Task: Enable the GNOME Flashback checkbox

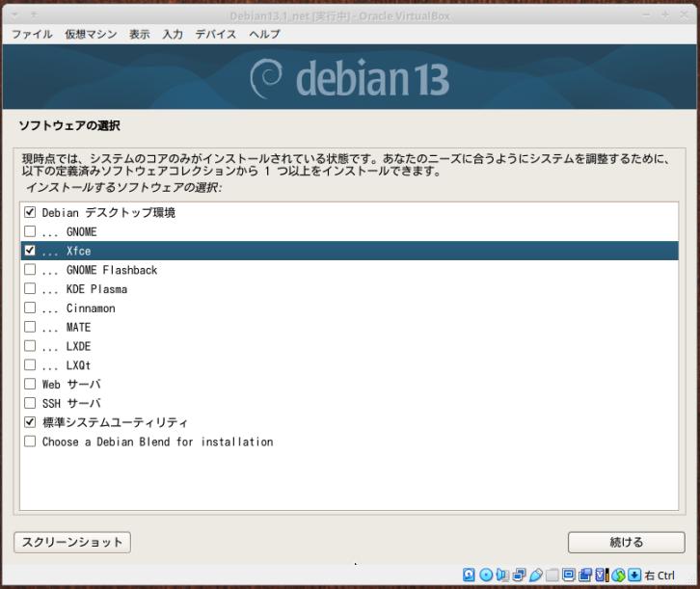Action: tap(30, 270)
